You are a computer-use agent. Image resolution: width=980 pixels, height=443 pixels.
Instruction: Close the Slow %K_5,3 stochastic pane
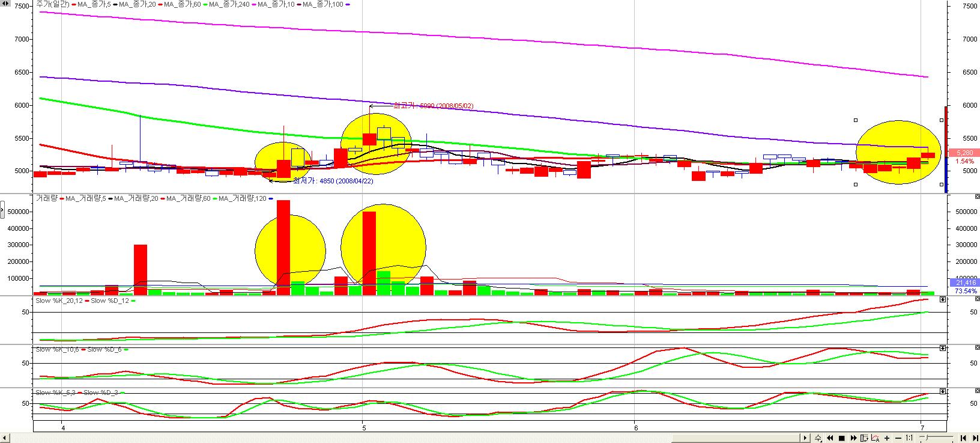tap(977, 391)
